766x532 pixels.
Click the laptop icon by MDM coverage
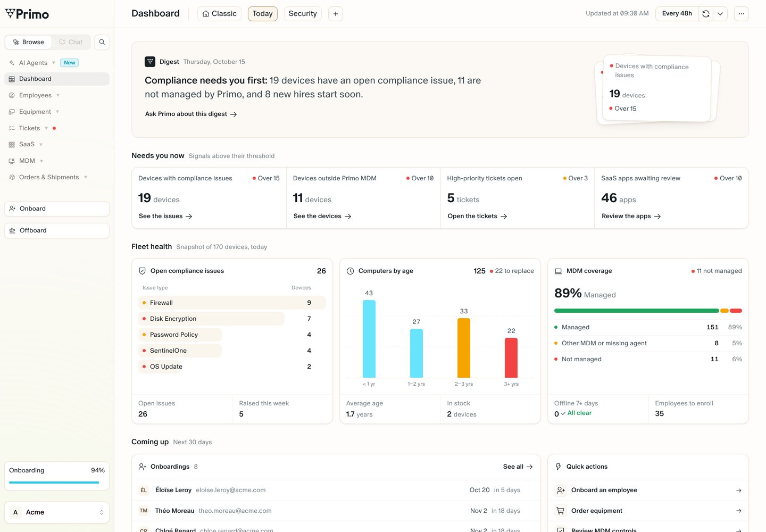[x=558, y=271]
